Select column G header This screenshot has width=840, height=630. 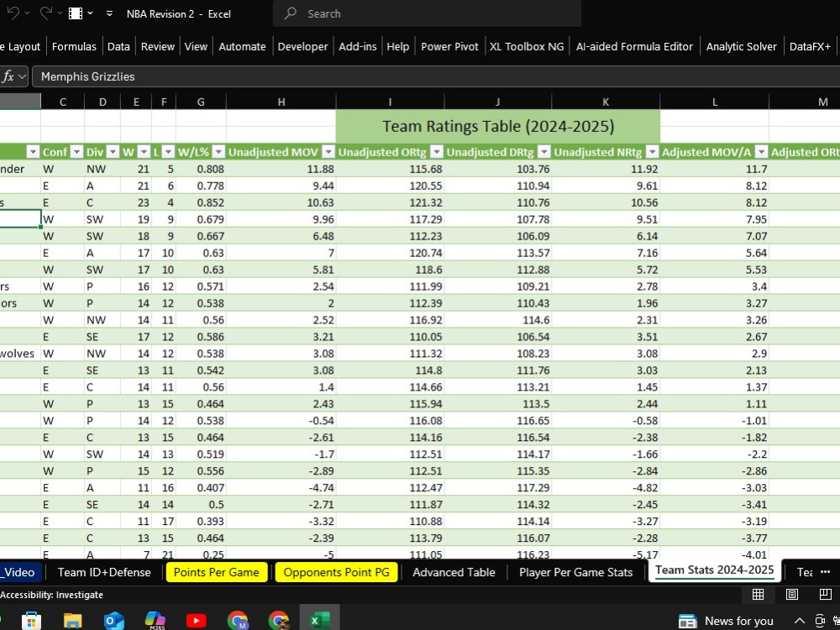pyautogui.click(x=201, y=102)
